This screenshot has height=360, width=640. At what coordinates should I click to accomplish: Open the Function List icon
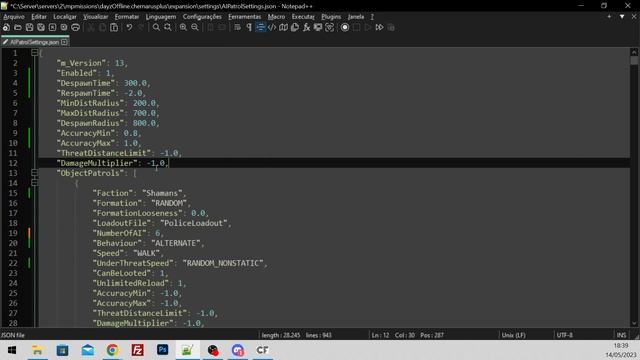[x=306, y=27]
